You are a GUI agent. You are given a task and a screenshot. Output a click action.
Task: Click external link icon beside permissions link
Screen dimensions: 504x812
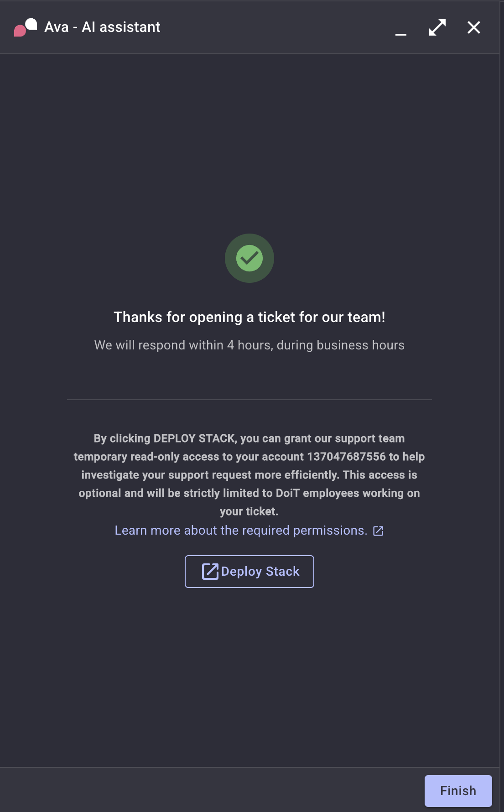[378, 531]
